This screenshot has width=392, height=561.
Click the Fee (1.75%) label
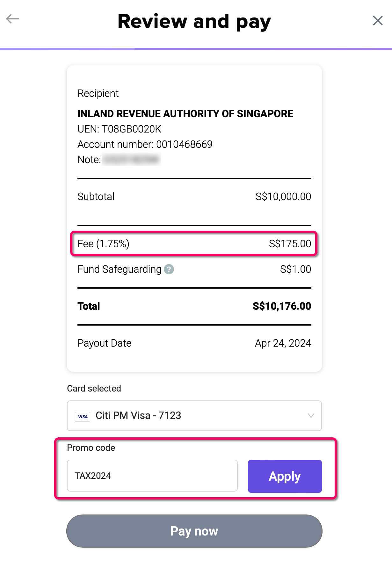coord(104,244)
